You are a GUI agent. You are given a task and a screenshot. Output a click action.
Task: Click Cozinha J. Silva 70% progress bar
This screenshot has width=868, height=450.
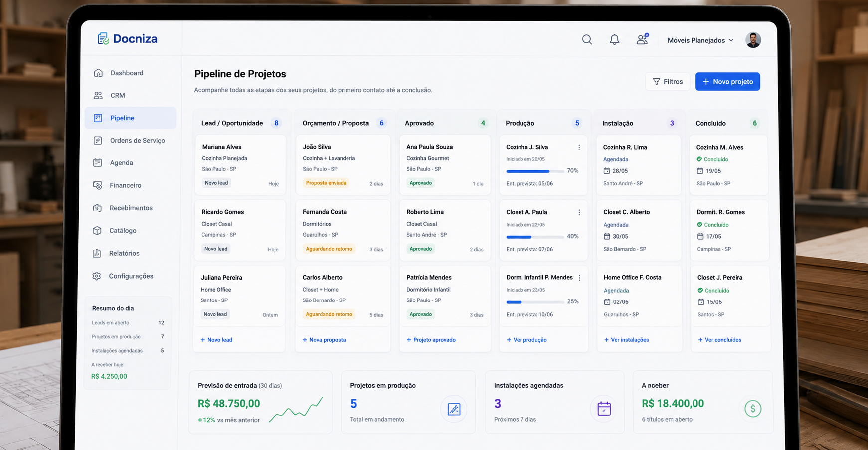click(535, 171)
